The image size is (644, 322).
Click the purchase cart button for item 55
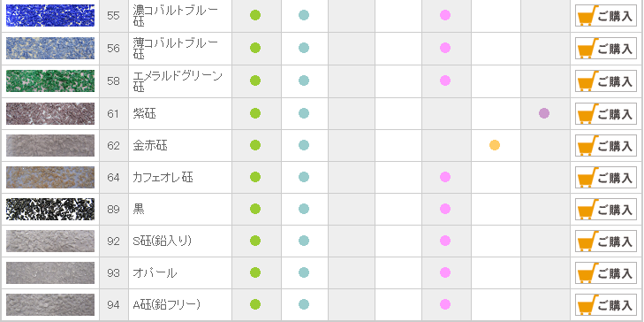[x=606, y=16]
